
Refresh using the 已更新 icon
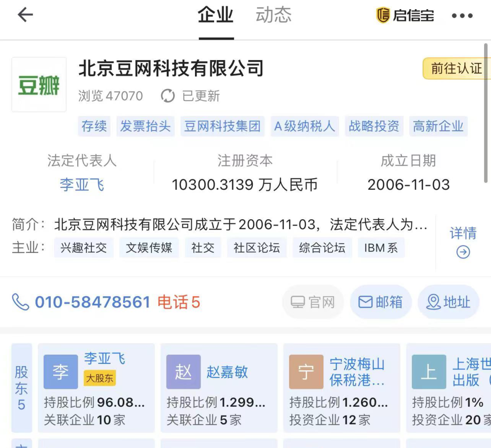[168, 96]
